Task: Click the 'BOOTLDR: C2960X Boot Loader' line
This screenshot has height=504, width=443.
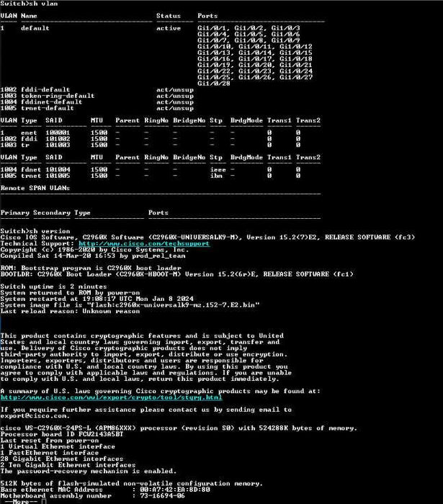Action: point(176,274)
